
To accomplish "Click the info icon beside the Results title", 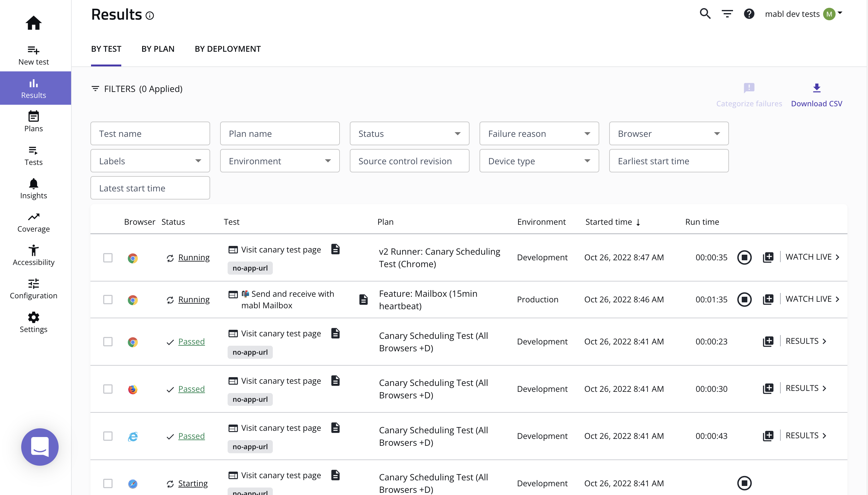I will pyautogui.click(x=150, y=16).
